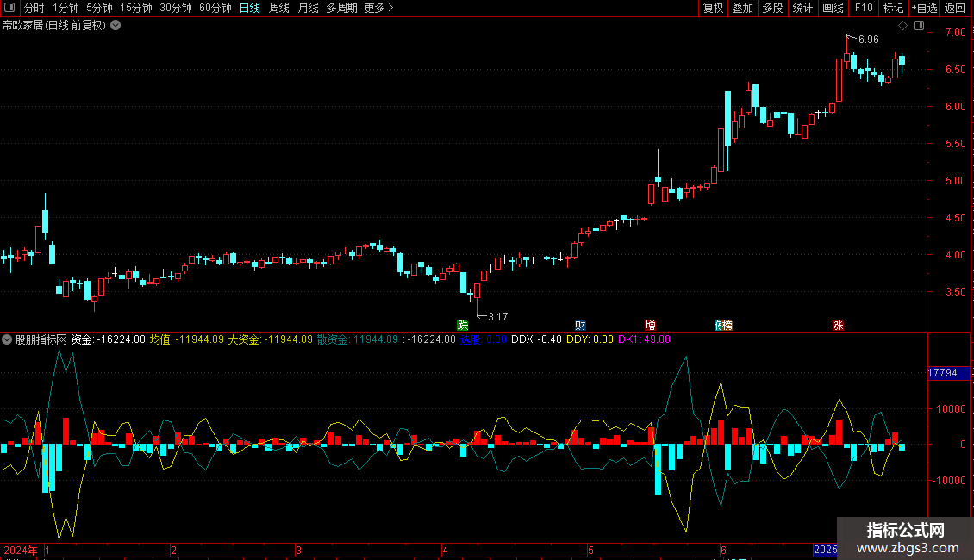Open the F10 company info

click(x=864, y=8)
